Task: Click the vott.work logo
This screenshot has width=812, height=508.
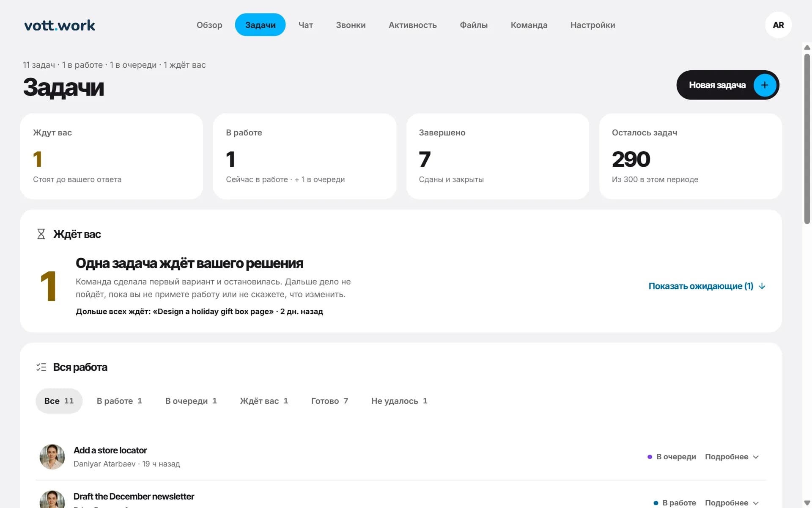Action: 60,25
